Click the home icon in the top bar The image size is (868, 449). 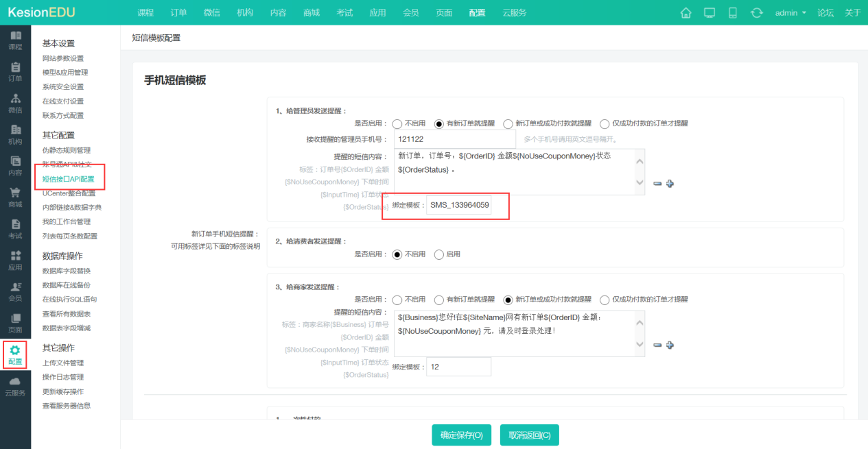(685, 12)
